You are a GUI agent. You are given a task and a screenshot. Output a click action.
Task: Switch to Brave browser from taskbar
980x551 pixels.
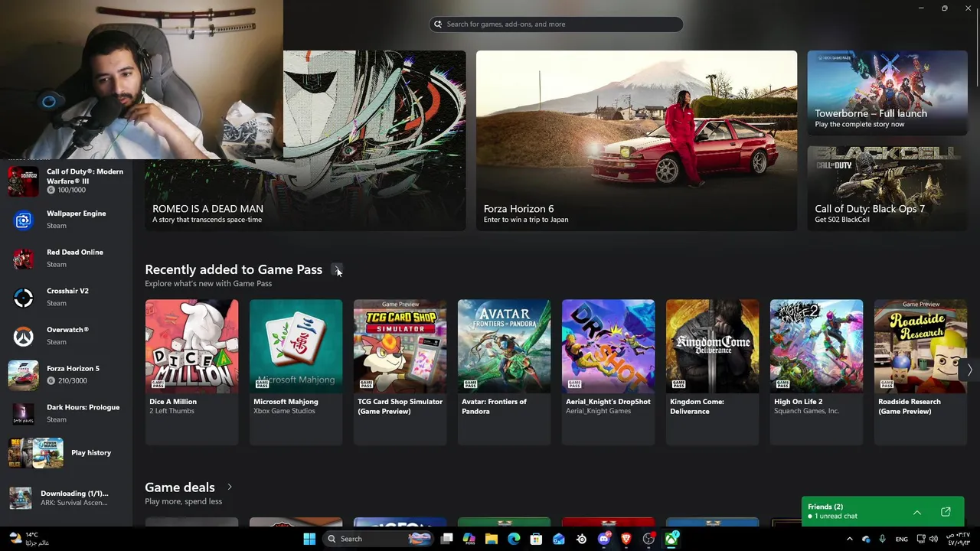click(626, 539)
